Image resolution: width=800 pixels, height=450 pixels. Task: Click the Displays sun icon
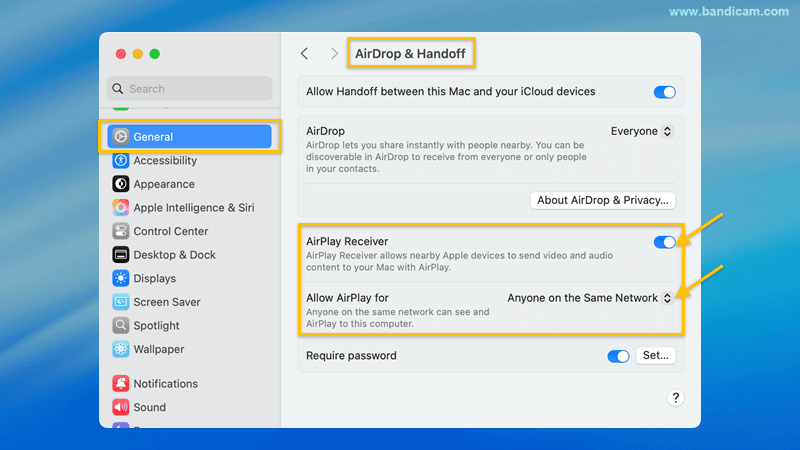point(121,278)
